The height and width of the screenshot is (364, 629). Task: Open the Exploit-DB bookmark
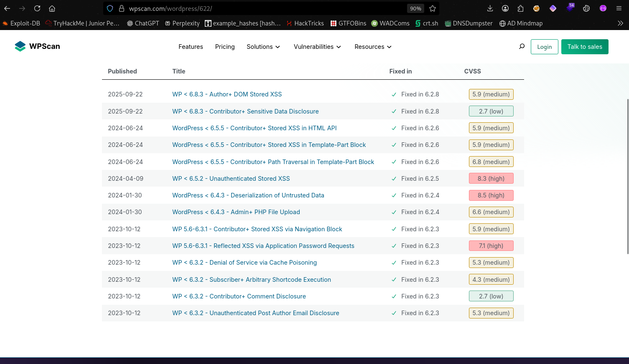coord(21,23)
